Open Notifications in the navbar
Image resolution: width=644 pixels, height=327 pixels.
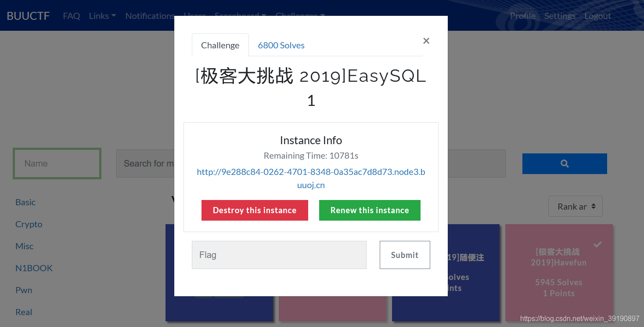click(150, 16)
